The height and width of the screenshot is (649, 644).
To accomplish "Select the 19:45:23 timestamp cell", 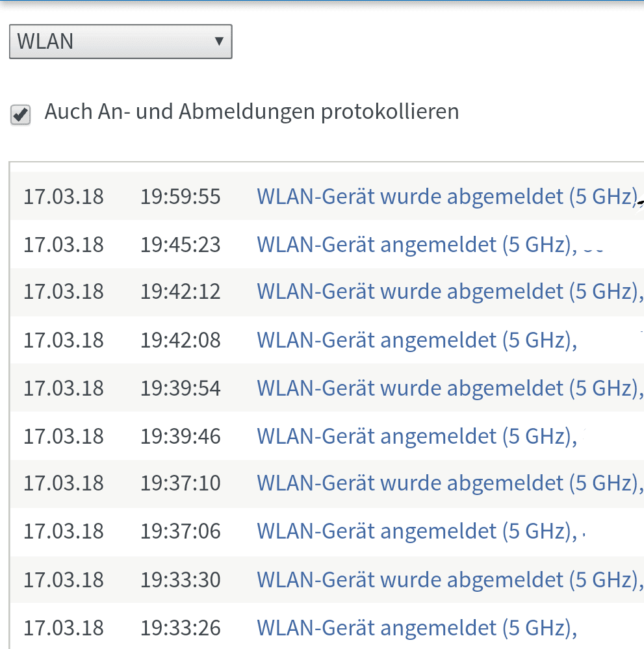I will click(181, 244).
